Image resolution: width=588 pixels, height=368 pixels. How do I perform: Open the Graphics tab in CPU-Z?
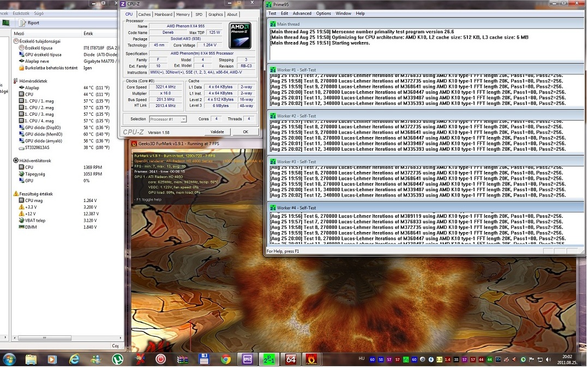215,14
